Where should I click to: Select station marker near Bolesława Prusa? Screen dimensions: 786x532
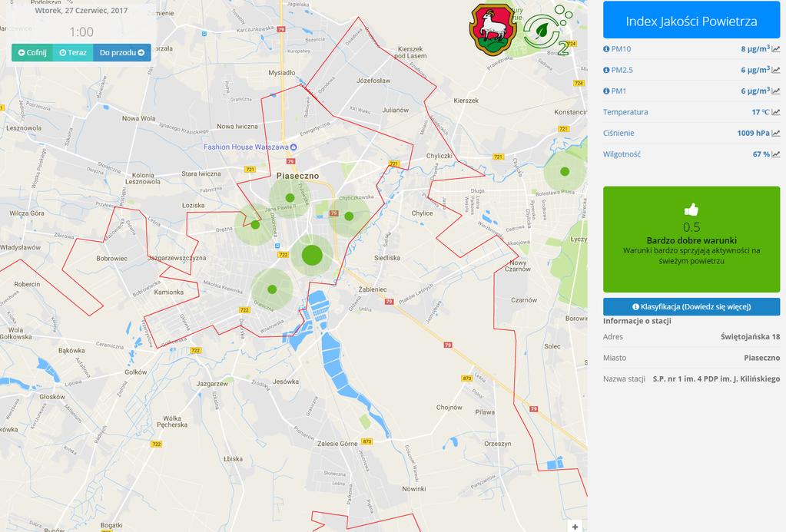click(x=565, y=171)
